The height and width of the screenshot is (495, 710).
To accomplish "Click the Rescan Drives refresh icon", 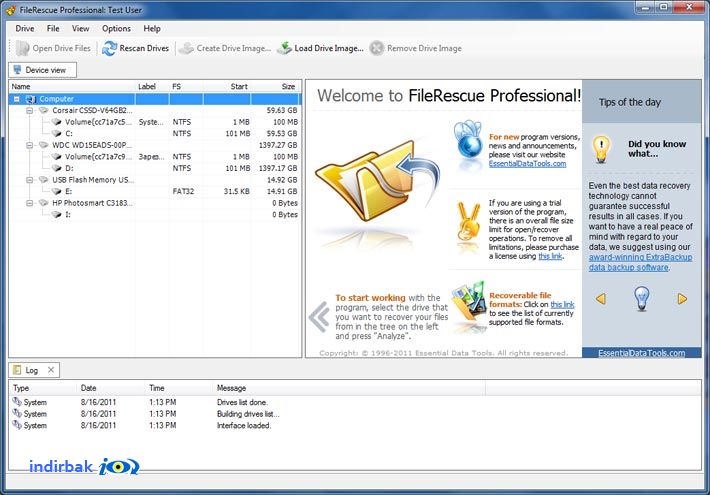I will (x=110, y=48).
